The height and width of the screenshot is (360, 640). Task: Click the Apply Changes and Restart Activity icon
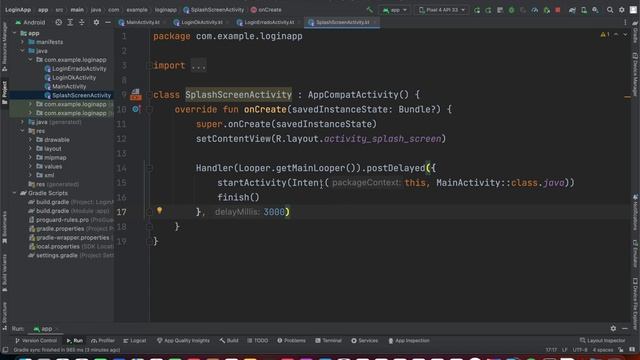click(x=477, y=10)
